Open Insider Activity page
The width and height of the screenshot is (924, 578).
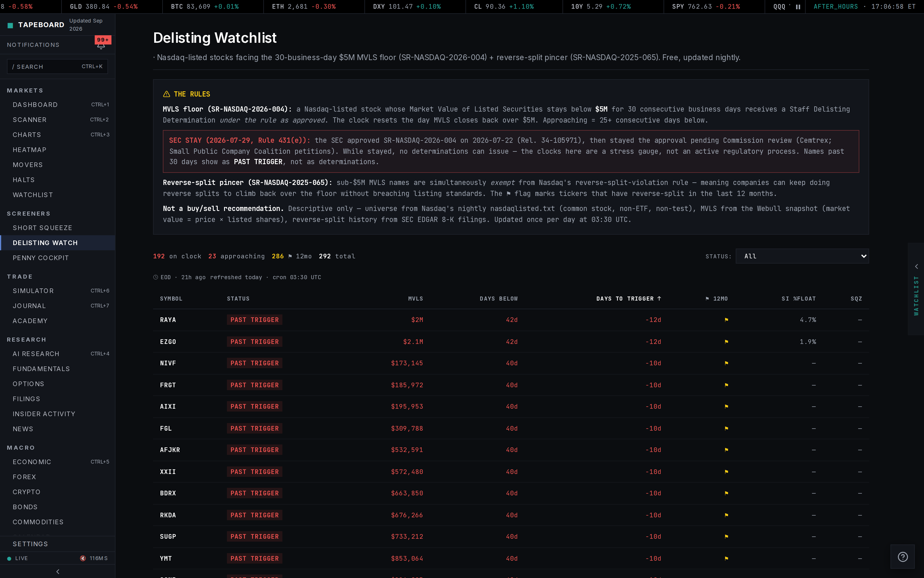point(58,414)
